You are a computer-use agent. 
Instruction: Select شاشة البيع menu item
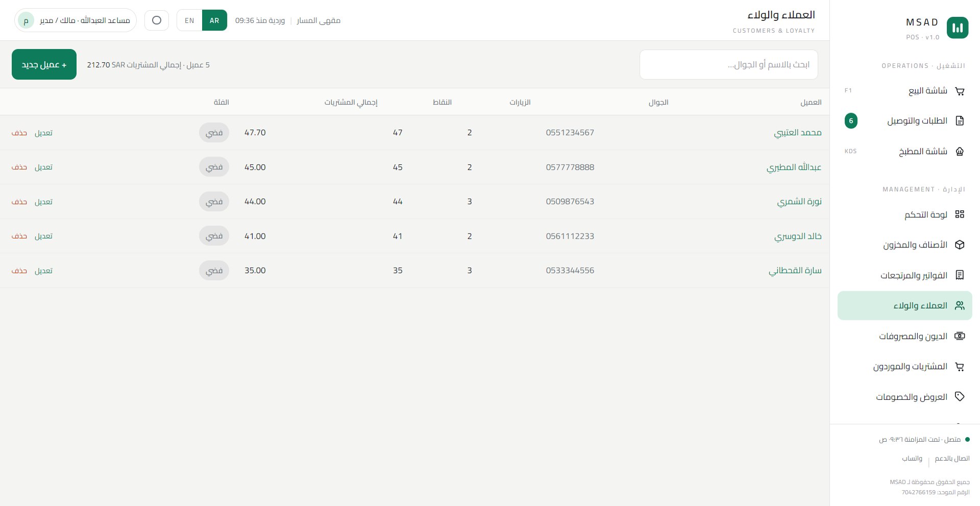tap(904, 91)
